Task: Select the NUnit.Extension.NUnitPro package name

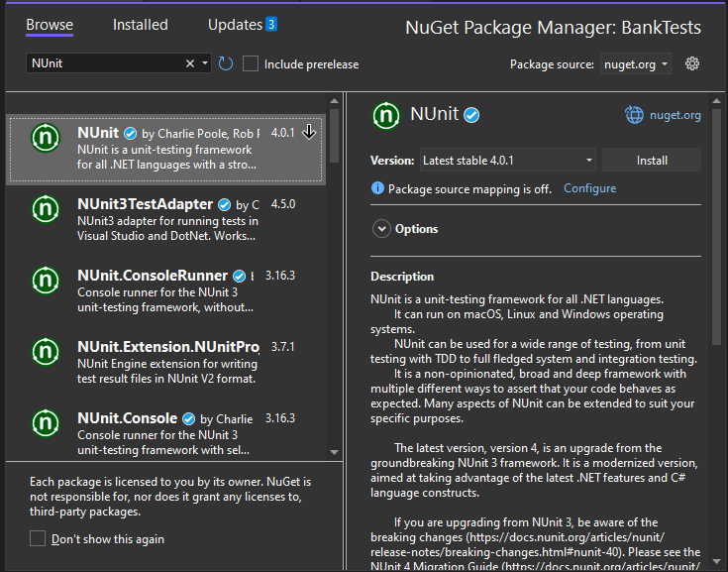Action: [168, 347]
